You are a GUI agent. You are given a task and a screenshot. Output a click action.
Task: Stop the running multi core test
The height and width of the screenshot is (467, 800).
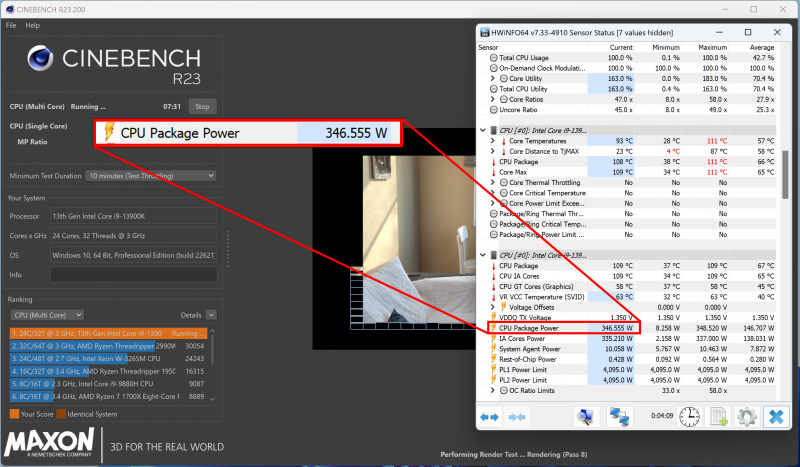(x=202, y=106)
